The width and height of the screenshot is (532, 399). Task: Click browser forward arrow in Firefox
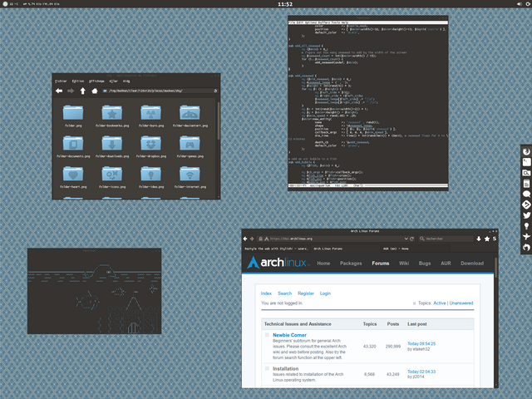tap(252, 239)
